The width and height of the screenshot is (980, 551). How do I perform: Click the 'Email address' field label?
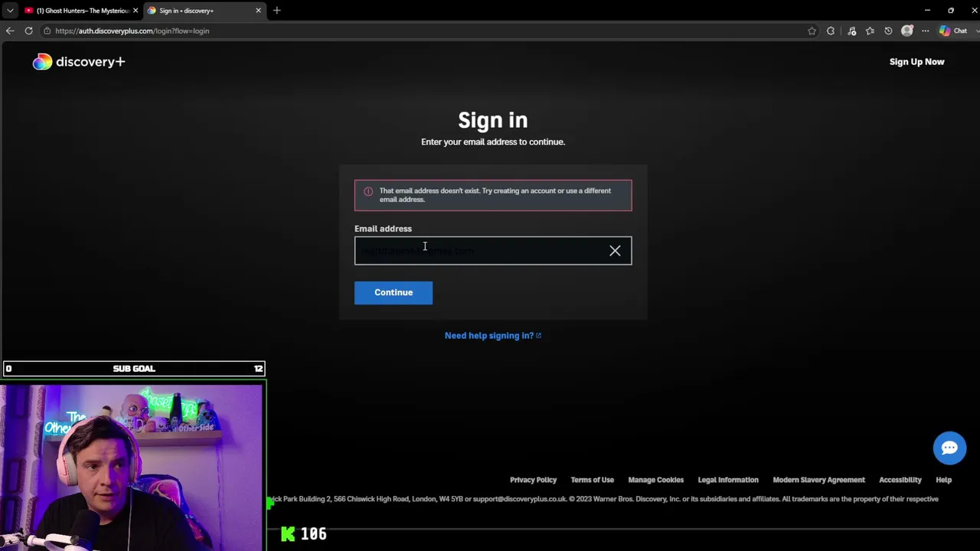[x=383, y=229]
